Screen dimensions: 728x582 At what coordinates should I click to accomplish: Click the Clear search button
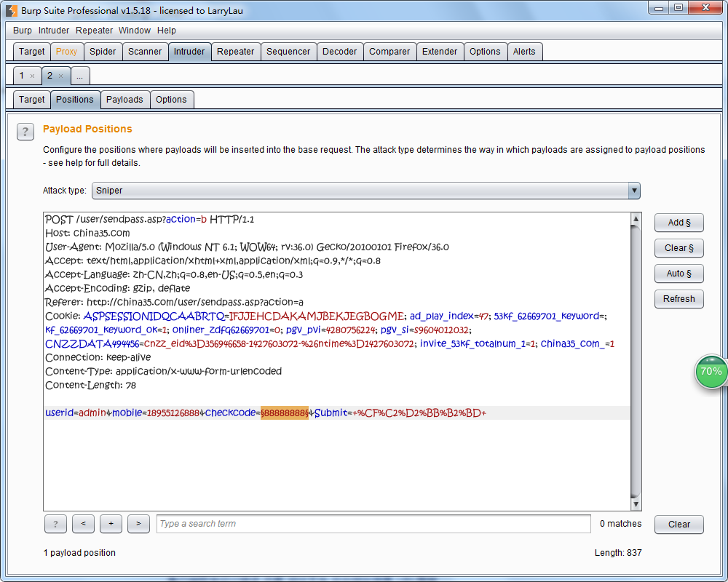click(679, 525)
